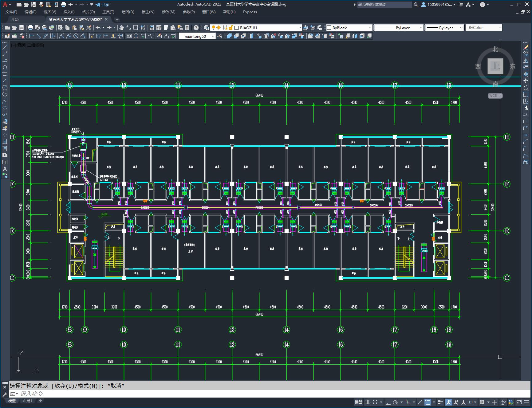Screen dimensions: 532x408
Task: Open the 视图(V) menu
Action: [x=50, y=12]
